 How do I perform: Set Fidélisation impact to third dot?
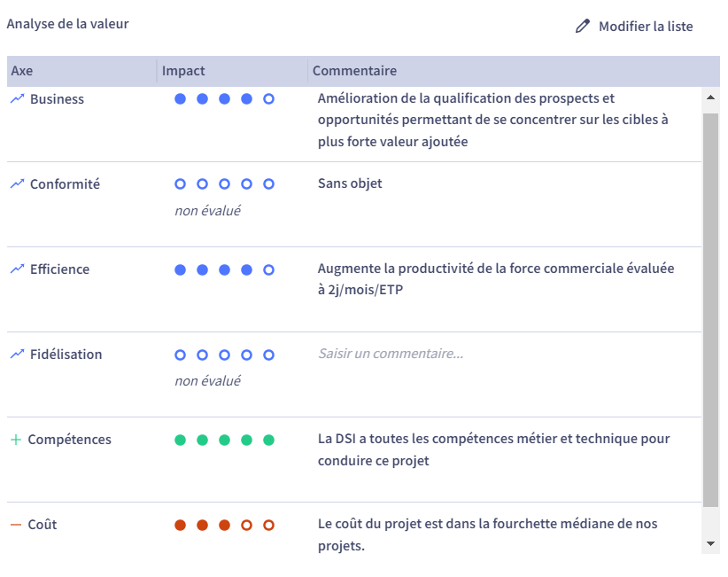pos(224,355)
